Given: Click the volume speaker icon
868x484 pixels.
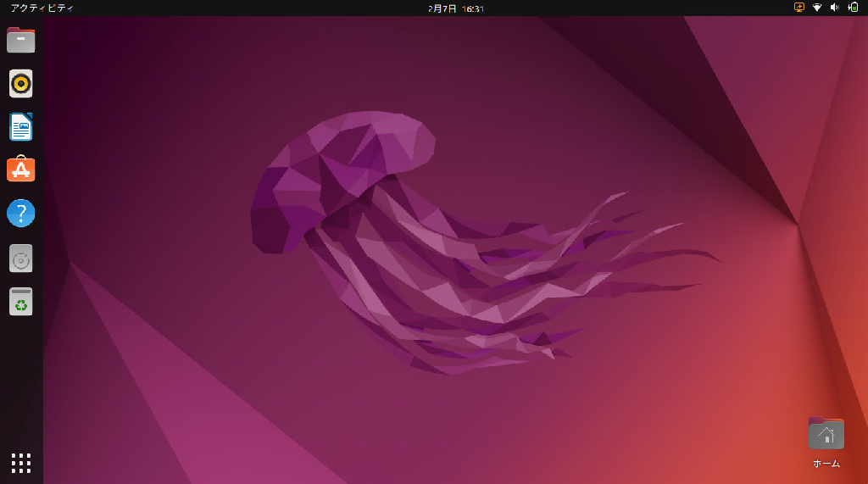Looking at the screenshot, I should [x=835, y=8].
